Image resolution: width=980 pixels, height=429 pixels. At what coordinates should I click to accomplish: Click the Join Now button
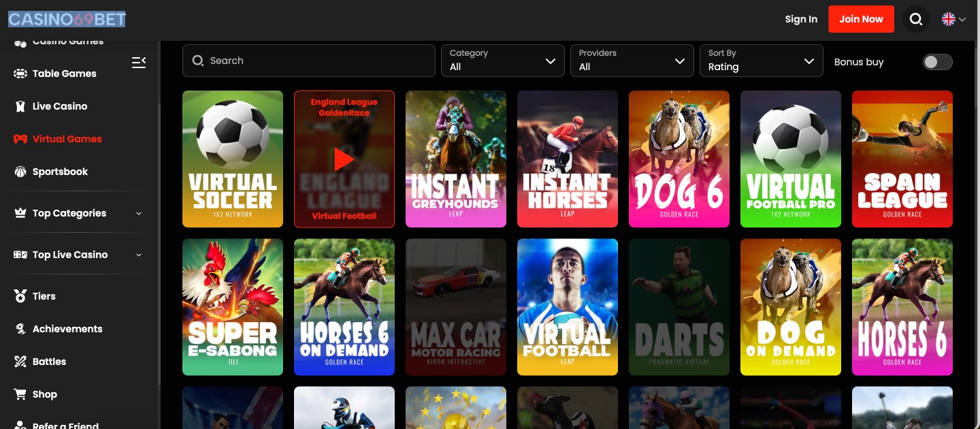point(861,19)
